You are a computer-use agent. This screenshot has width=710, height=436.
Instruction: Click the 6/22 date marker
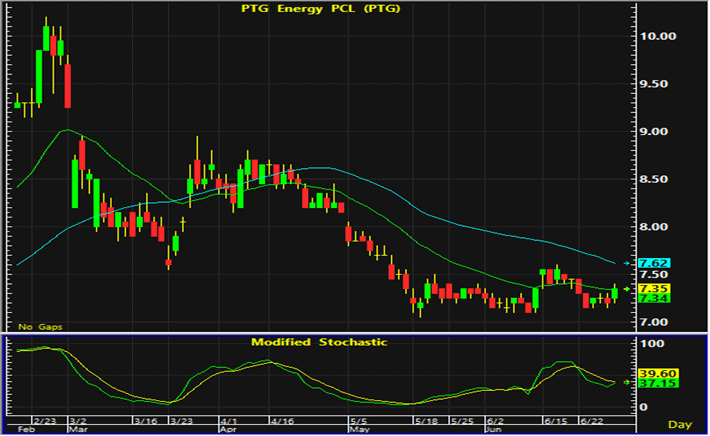(592, 421)
